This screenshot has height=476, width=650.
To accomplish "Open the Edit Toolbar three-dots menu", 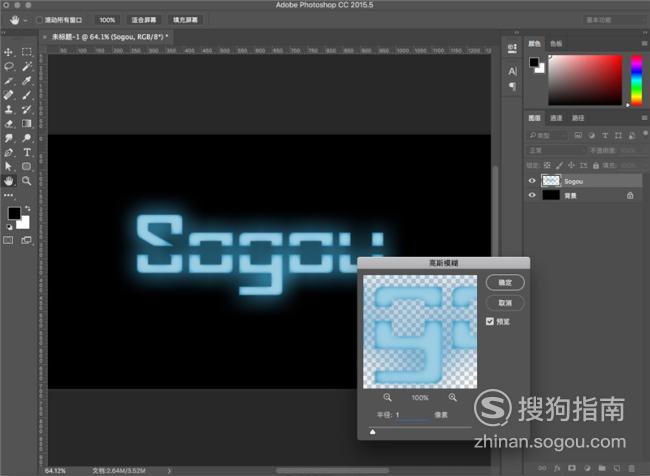I will (x=8, y=195).
